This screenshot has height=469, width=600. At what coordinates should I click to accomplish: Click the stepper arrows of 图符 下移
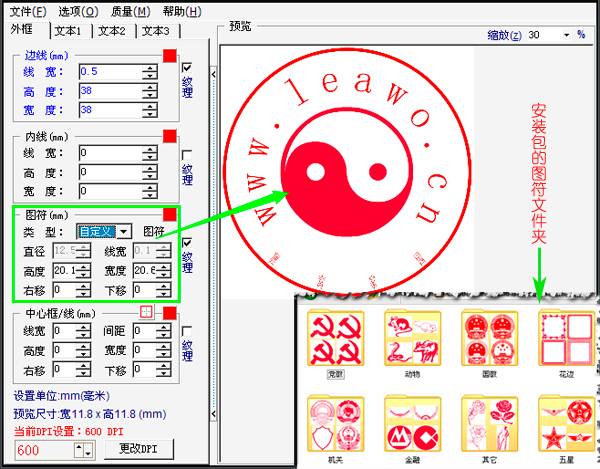point(163,290)
